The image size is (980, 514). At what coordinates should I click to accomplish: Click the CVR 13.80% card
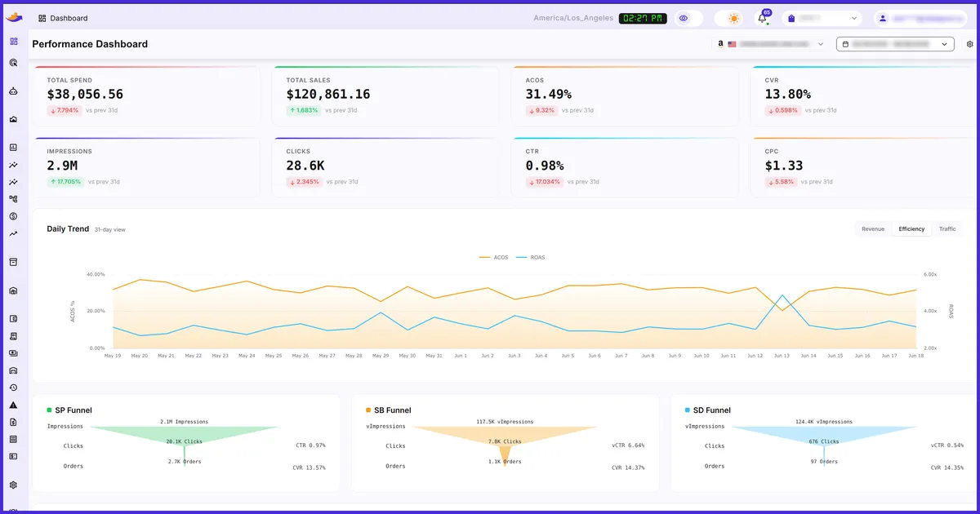(x=863, y=95)
